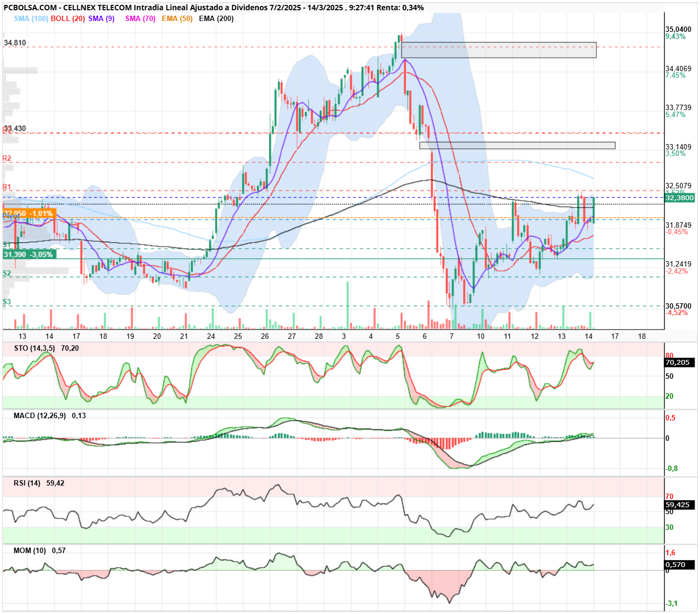Screen dimensions: 700x614
Task: Select the -3,1 label on momentum axis
Action: click(672, 604)
